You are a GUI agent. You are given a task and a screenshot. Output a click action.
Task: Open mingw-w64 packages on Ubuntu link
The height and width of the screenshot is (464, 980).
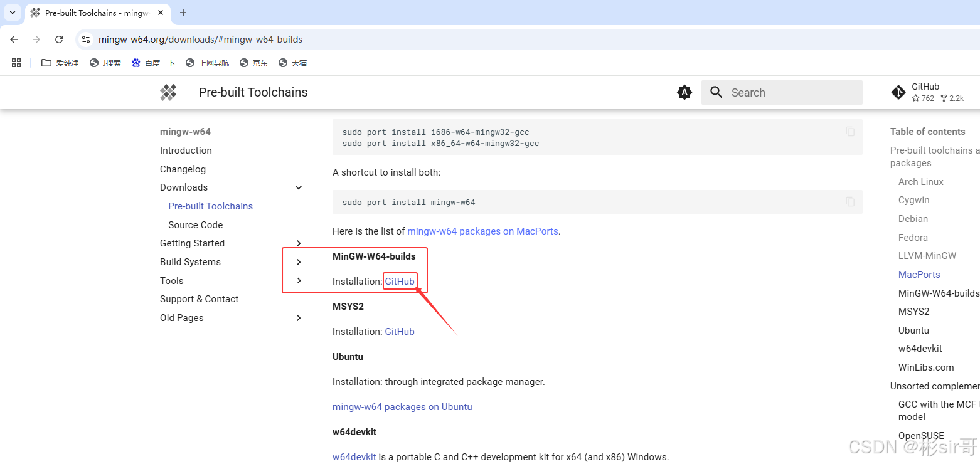(x=402, y=407)
